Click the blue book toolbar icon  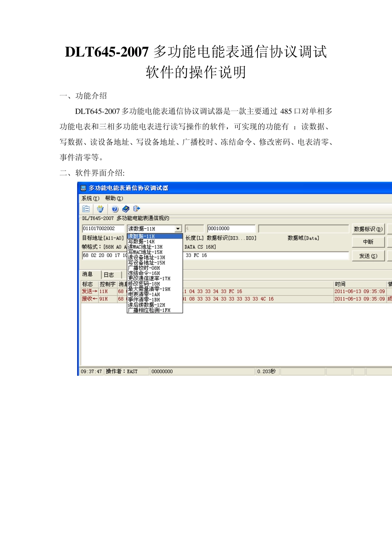tap(126, 209)
